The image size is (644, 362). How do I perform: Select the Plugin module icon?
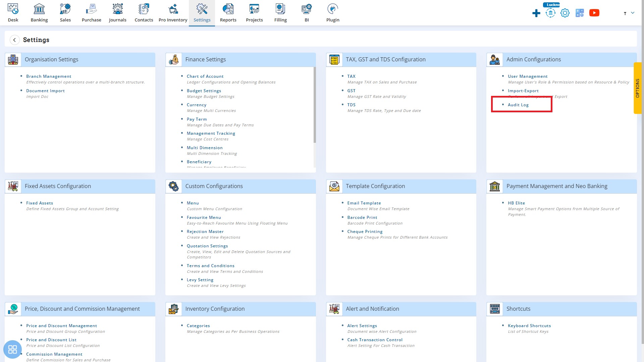(x=332, y=8)
